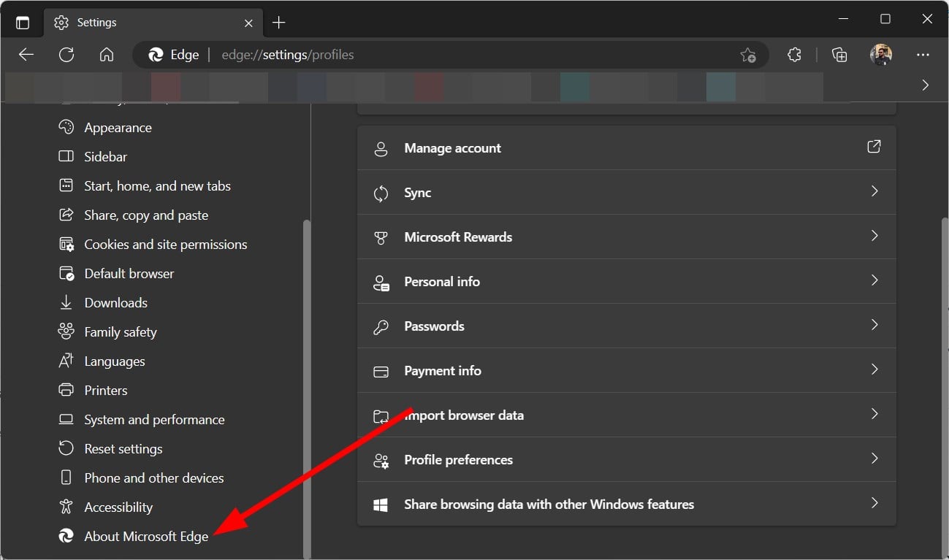Select the Settings tab
Viewport: 949px width, 560px height.
[152, 23]
